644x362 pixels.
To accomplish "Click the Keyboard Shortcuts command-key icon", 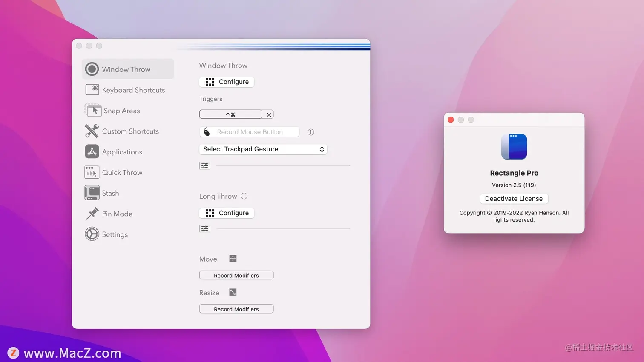I will pos(92,89).
